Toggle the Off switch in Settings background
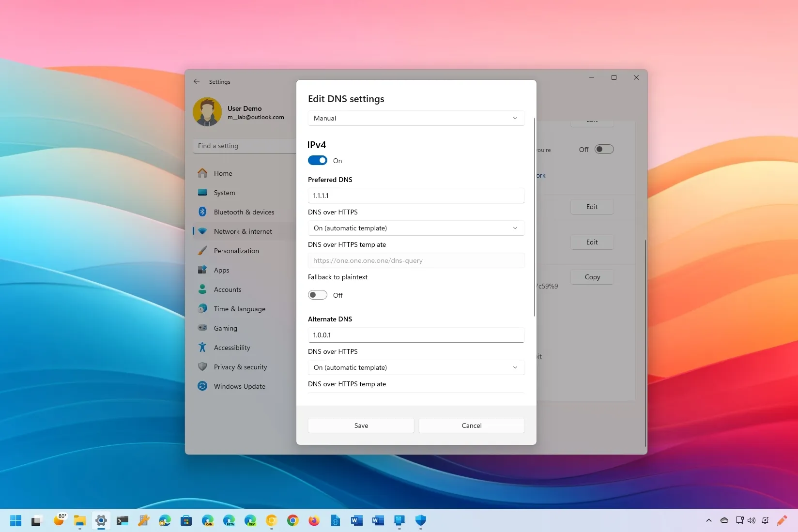This screenshot has height=532, width=798. point(604,149)
